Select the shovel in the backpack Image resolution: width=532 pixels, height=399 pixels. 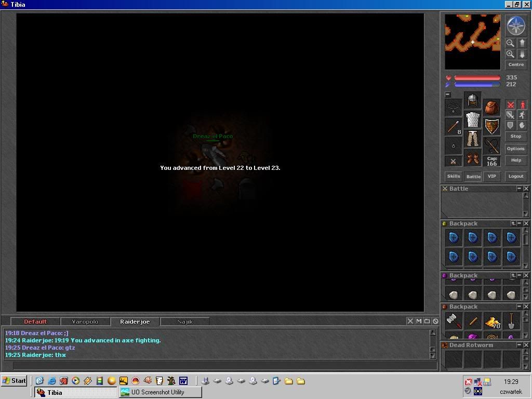(511, 321)
